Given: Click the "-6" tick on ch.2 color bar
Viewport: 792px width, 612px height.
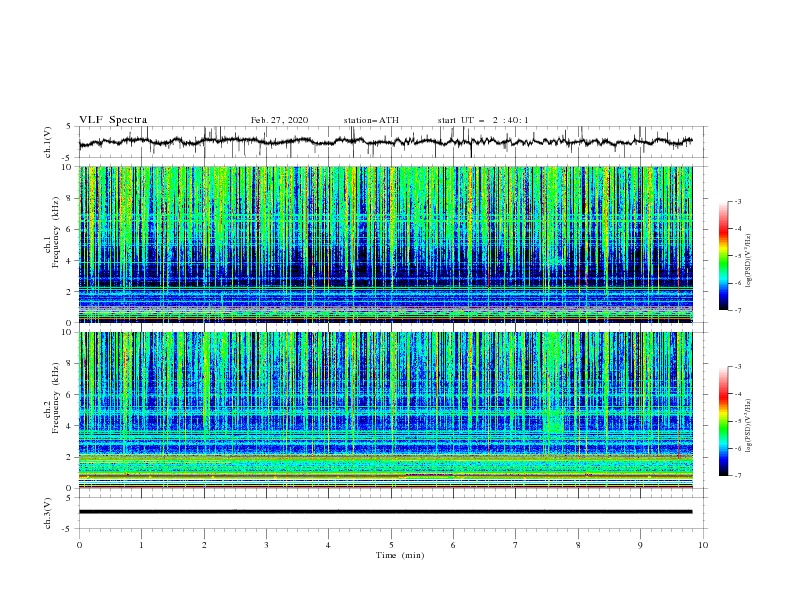Looking at the screenshot, I should (738, 448).
